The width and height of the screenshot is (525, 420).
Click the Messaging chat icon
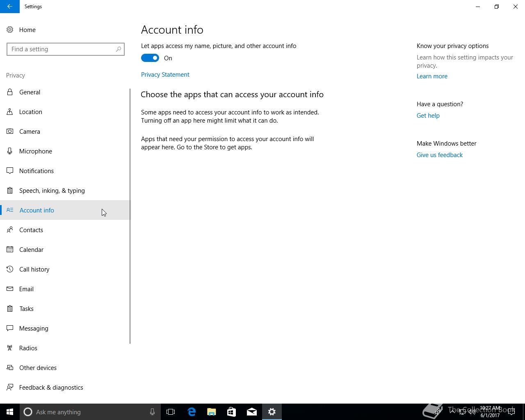click(x=10, y=329)
